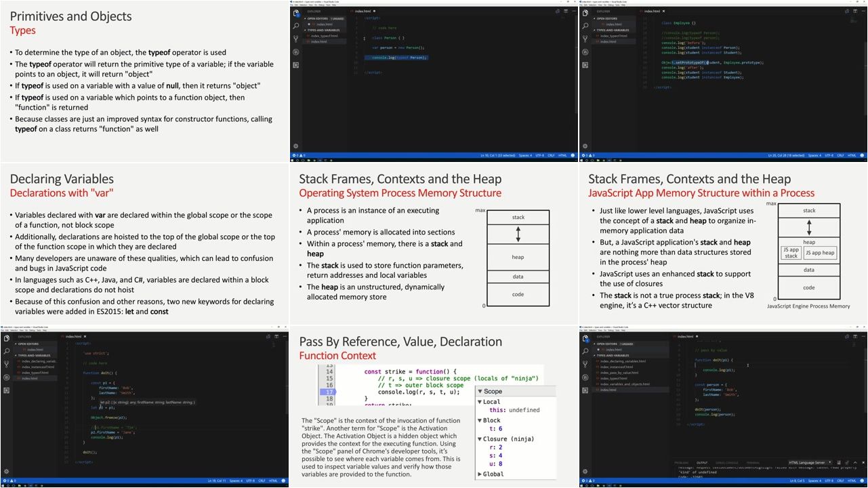This screenshot has height=488, width=868.
Task: Click the 'JS app stack' box in the memory diagram
Action: [x=791, y=253]
